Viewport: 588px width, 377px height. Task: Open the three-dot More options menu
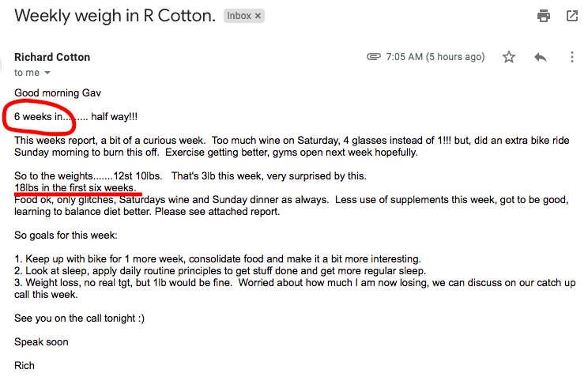pyautogui.click(x=572, y=57)
